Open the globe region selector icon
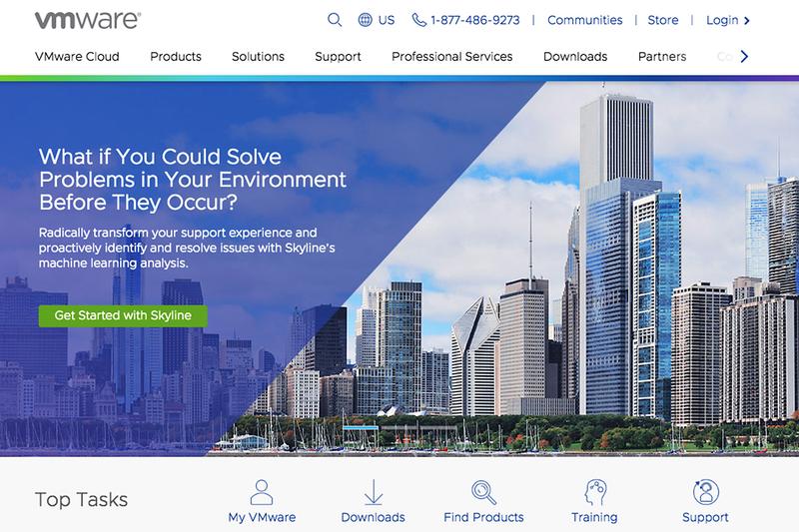Screen dimensions: 799x532 [x=365, y=20]
